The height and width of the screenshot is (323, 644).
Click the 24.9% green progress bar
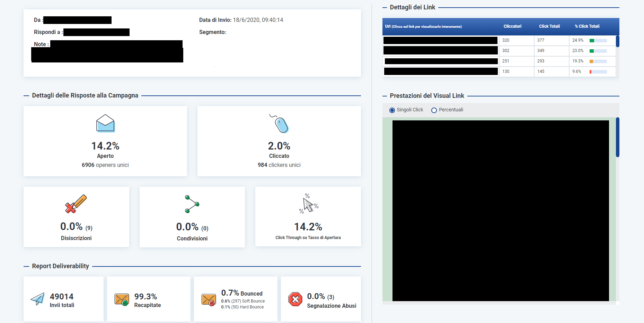pyautogui.click(x=598, y=41)
